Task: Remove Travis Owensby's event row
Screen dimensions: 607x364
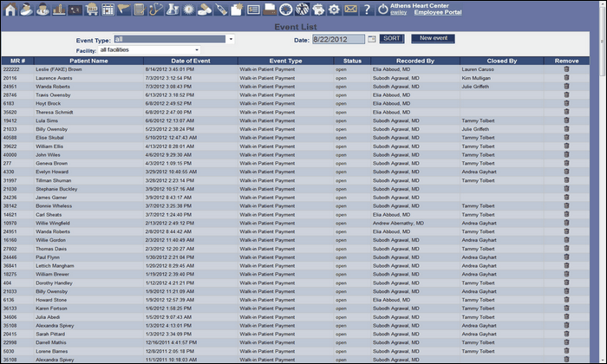Action: tap(566, 94)
